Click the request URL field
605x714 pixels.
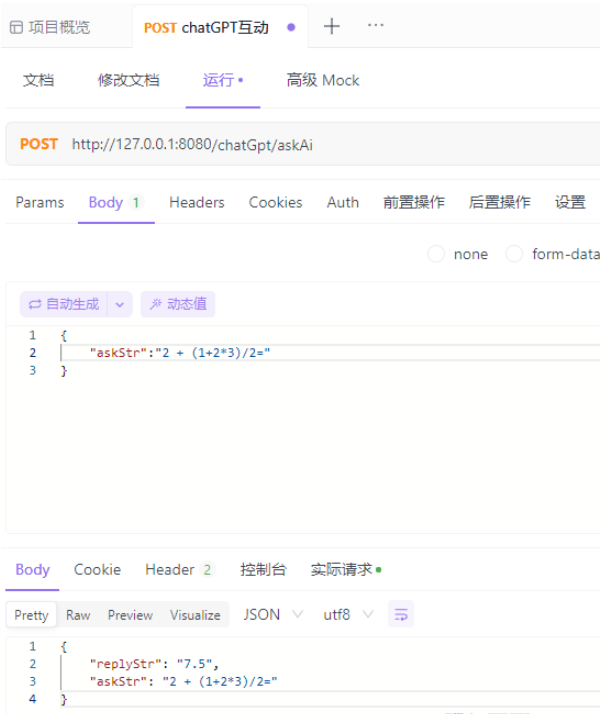click(192, 145)
